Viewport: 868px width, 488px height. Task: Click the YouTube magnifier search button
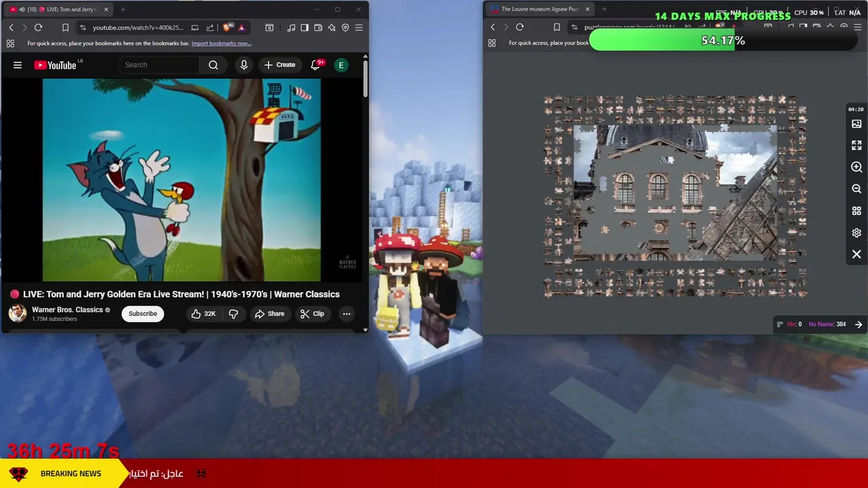point(214,65)
